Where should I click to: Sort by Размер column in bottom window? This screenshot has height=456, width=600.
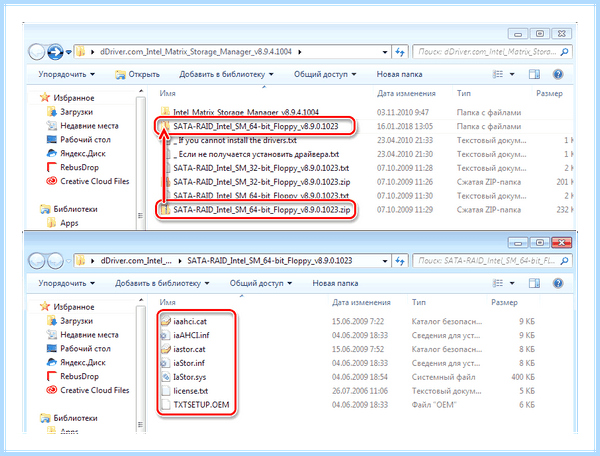(504, 302)
